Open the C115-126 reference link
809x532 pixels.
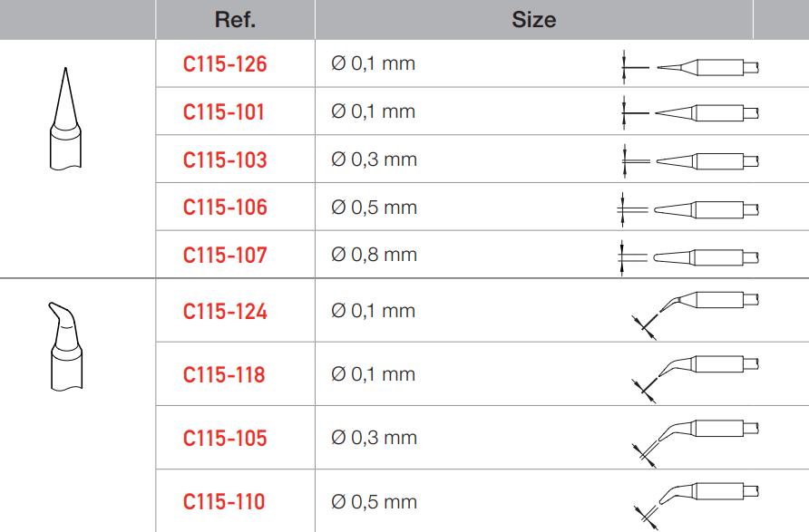(225, 65)
